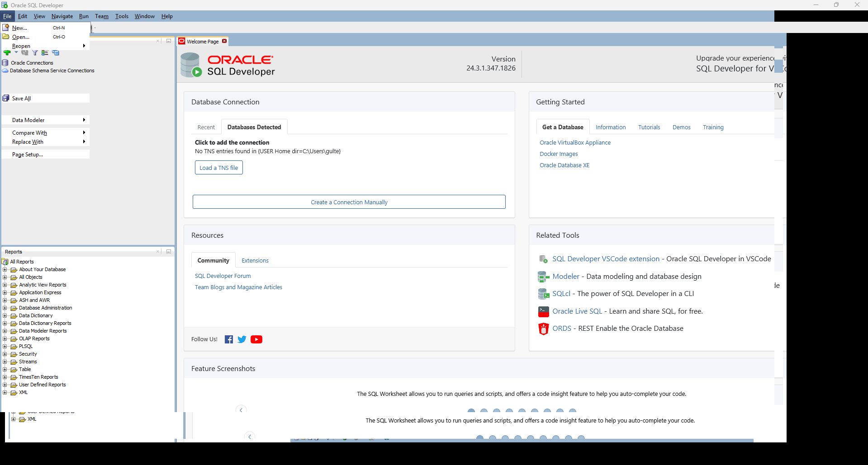Open the Compare With submenu

pos(45,132)
